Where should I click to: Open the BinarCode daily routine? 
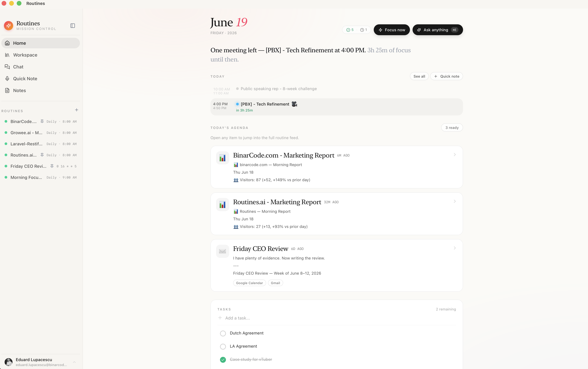click(40, 121)
